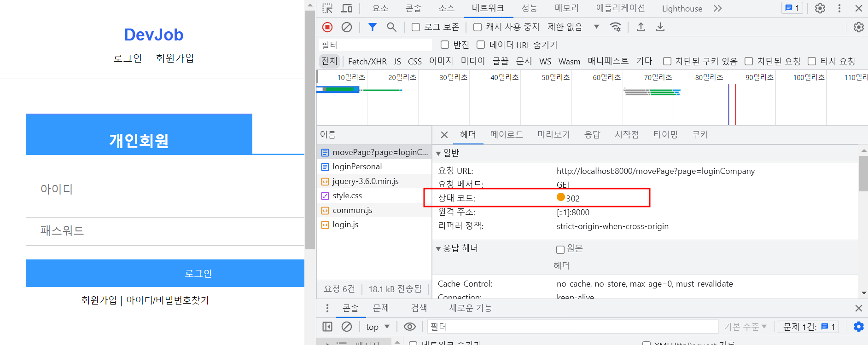Open drawer three-dot menu
The width and height of the screenshot is (868, 345).
click(327, 308)
